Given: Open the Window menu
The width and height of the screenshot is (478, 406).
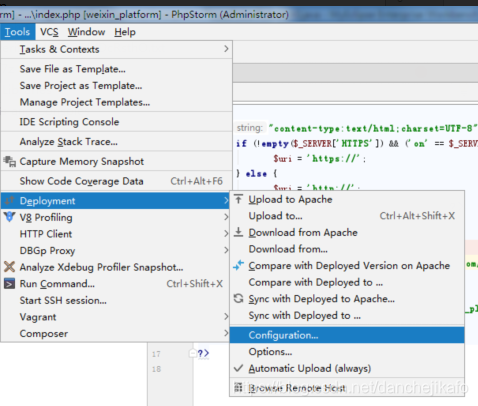Looking at the screenshot, I should point(86,32).
